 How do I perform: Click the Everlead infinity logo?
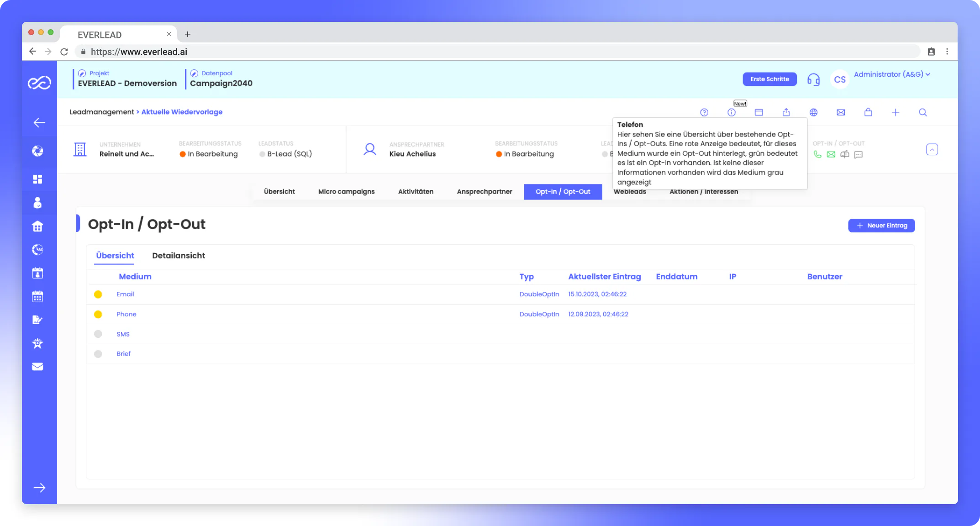(x=39, y=83)
